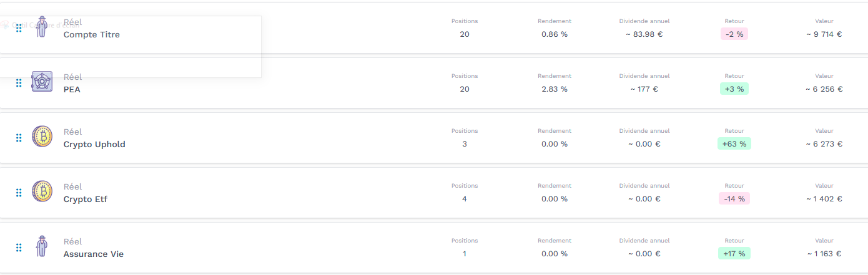Click the -14 % return badge
Image resolution: width=868 pixels, height=275 pixels.
tap(734, 199)
